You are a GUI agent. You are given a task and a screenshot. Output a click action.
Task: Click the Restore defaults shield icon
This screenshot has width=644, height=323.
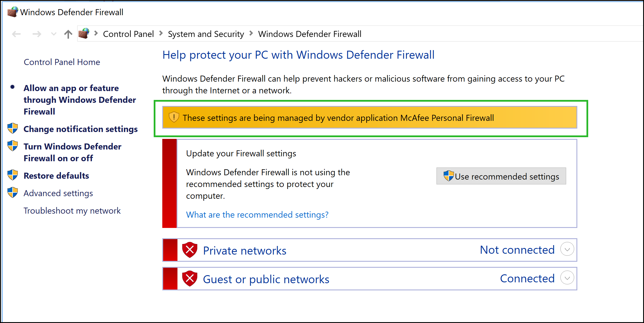click(x=12, y=175)
